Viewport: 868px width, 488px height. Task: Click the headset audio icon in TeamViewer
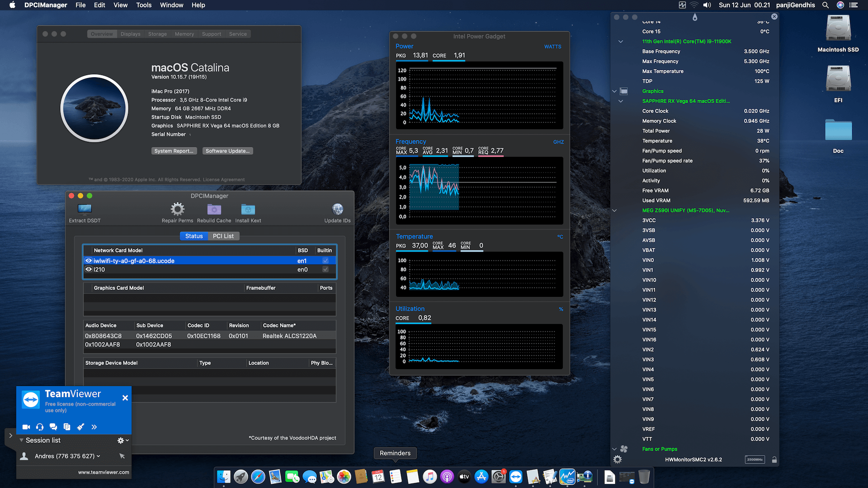[x=40, y=427]
